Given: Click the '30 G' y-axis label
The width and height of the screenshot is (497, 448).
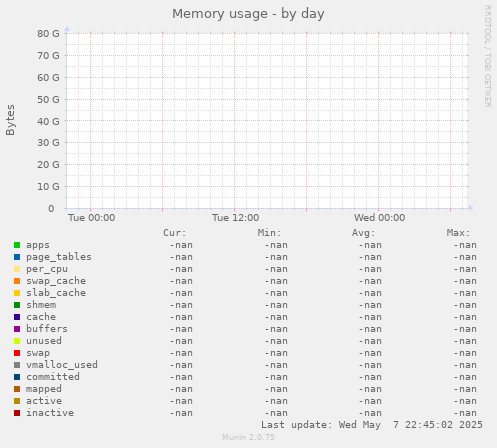Looking at the screenshot, I should pos(48,143).
